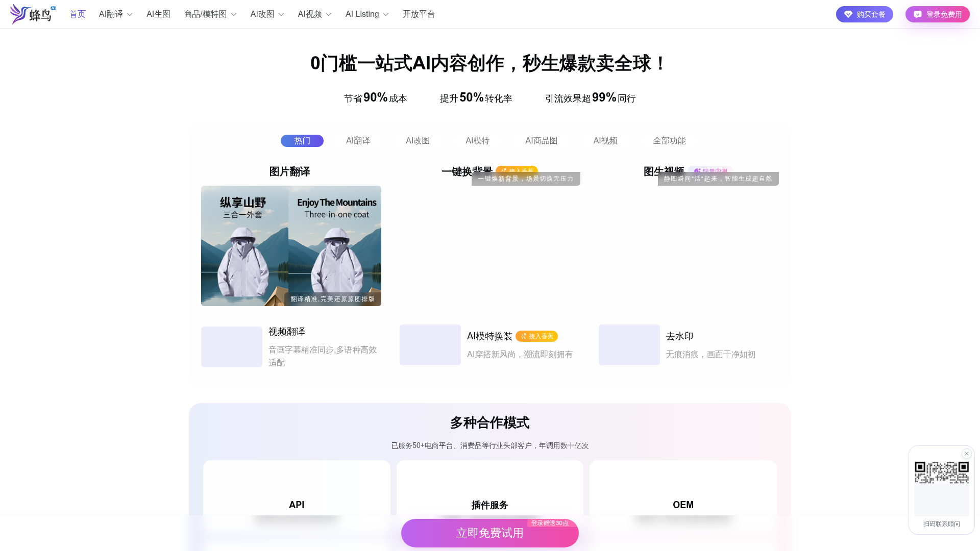Switch to the AI翻译 category tab
Image resolution: width=980 pixels, height=551 pixels.
(x=358, y=141)
